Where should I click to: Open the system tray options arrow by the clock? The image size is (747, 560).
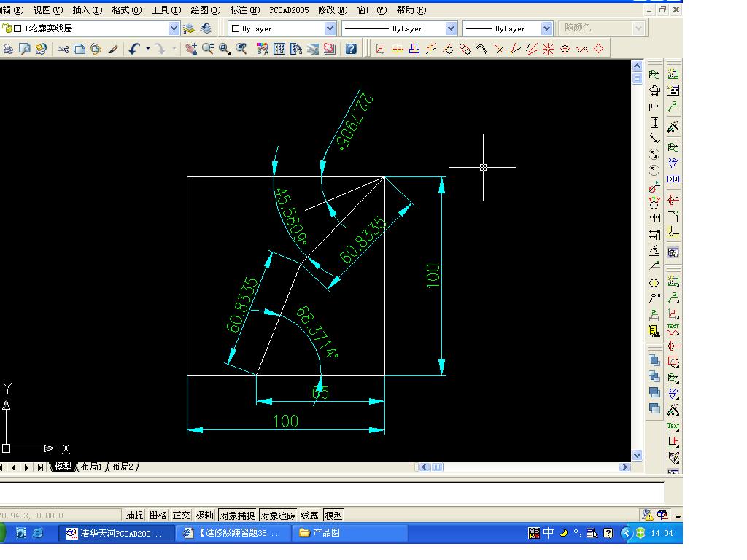click(x=627, y=533)
